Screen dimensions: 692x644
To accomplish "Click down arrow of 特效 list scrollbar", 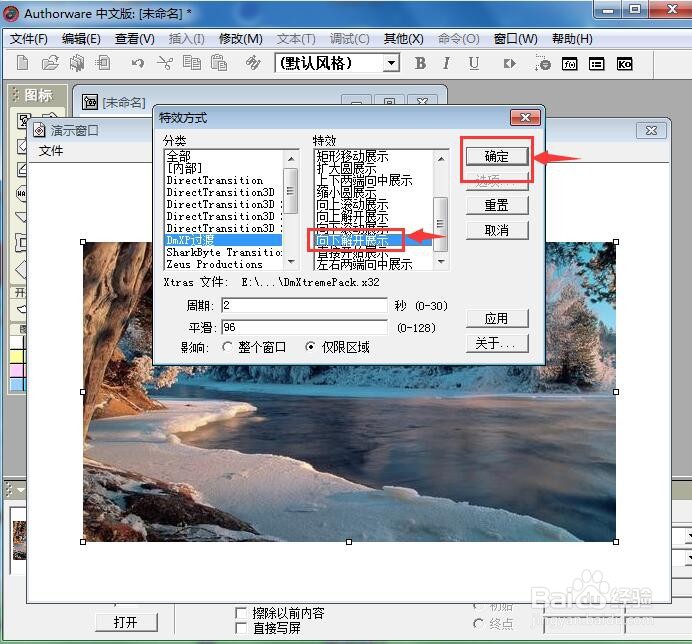I will pyautogui.click(x=440, y=262).
